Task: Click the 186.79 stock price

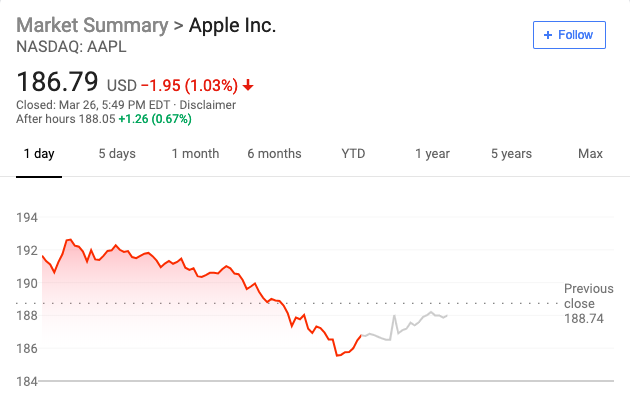Action: pos(57,80)
